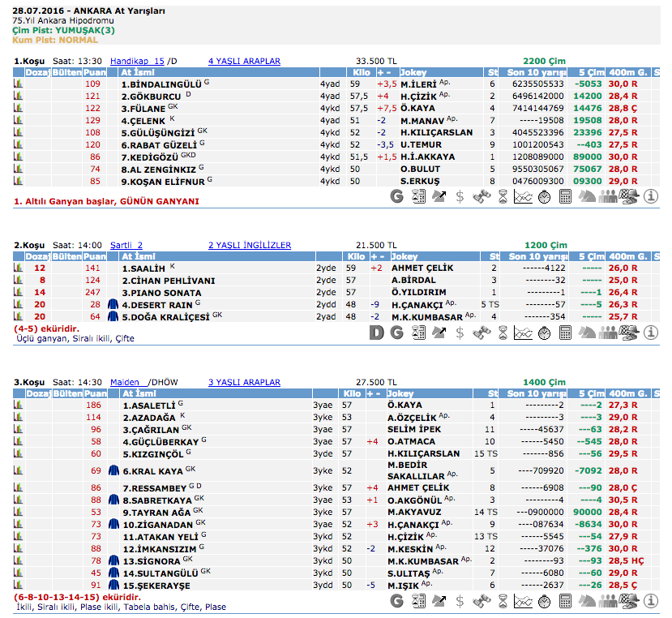Click the dollar sign icon under race 3
Viewport: 672px width, 618px height.
pos(460,601)
